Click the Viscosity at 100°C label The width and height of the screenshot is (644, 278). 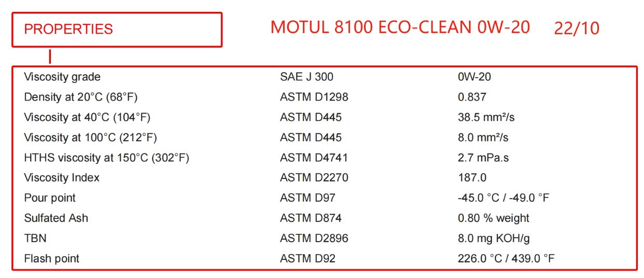(90, 137)
